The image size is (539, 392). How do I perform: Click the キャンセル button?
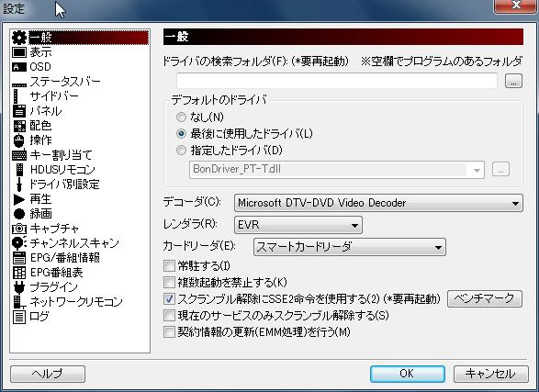point(491,374)
